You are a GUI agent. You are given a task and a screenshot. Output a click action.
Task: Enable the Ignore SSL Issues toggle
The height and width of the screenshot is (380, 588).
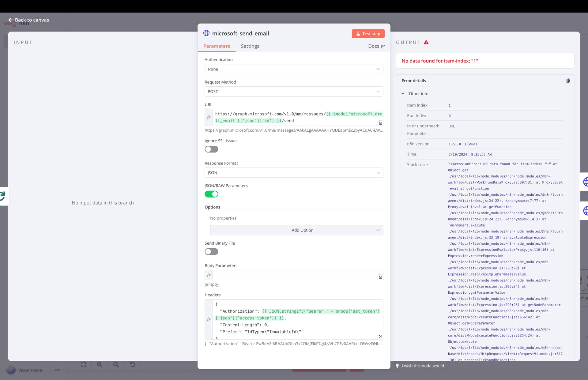click(x=211, y=149)
